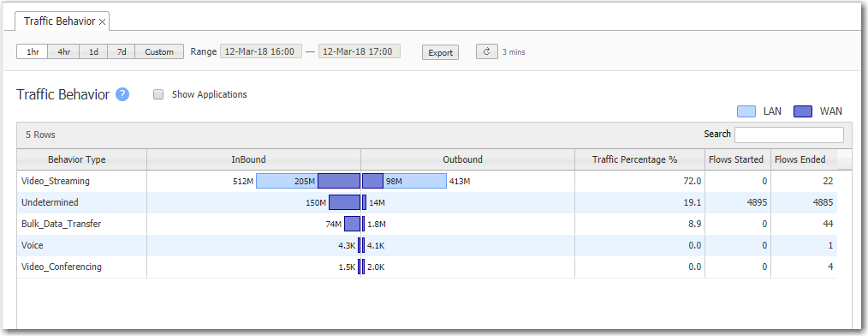Click the blue help question mark icon
The image size is (868, 336).
coord(122,94)
